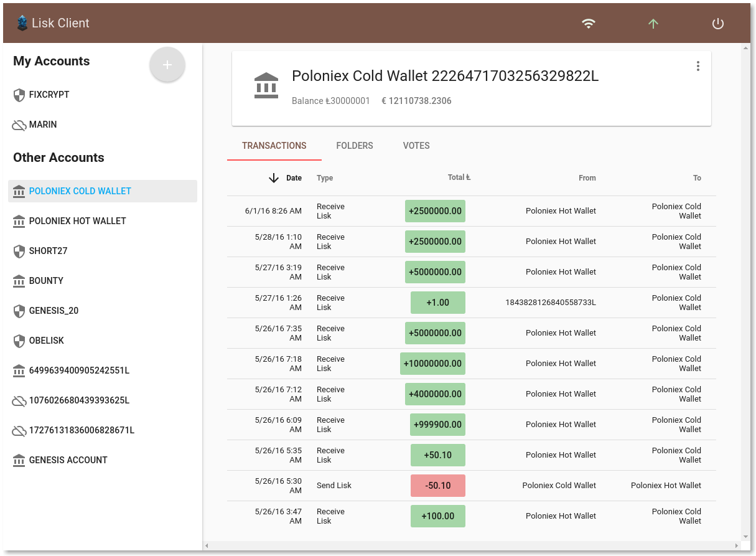Viewport: 756px width, 556px height.
Task: Click the shield icon beside SHORT27
Action: point(19,251)
